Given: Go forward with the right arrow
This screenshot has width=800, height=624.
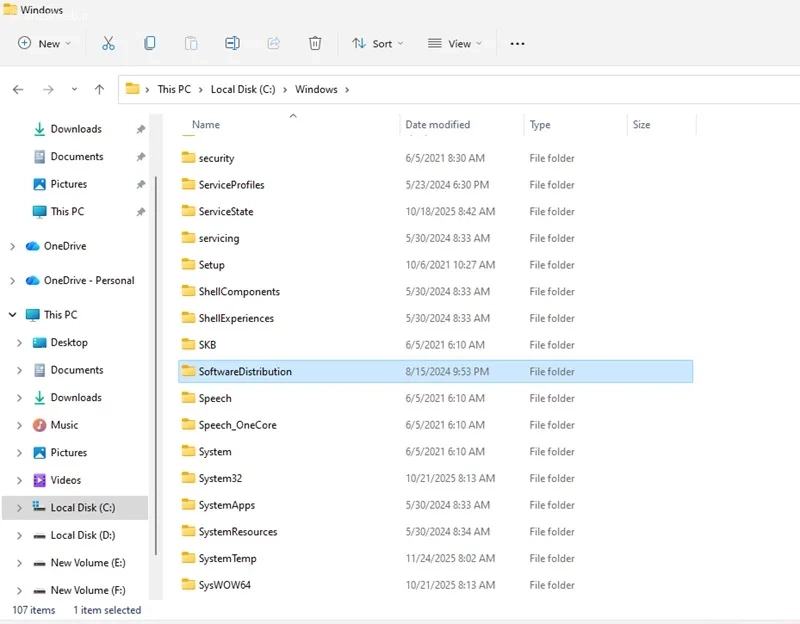Looking at the screenshot, I should click(48, 90).
